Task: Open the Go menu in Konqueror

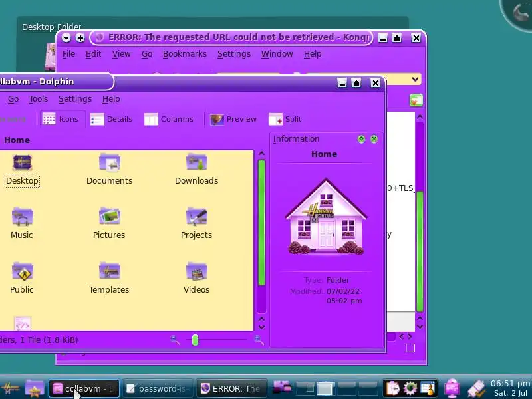Action: 147,54
